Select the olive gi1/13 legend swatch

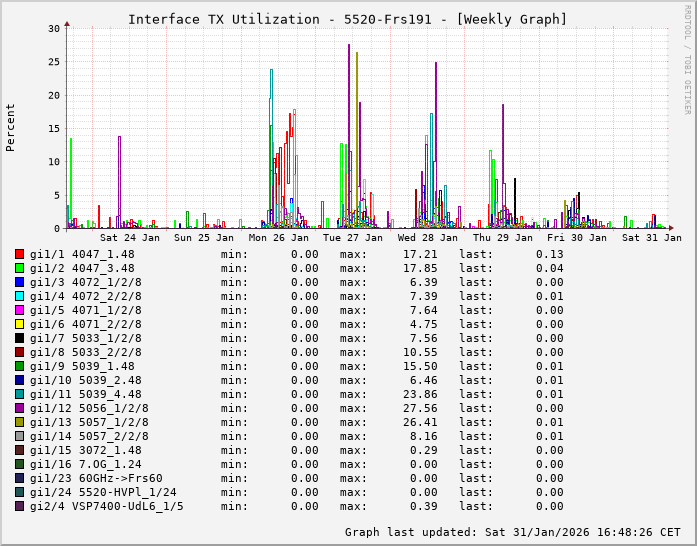[x=19, y=422]
